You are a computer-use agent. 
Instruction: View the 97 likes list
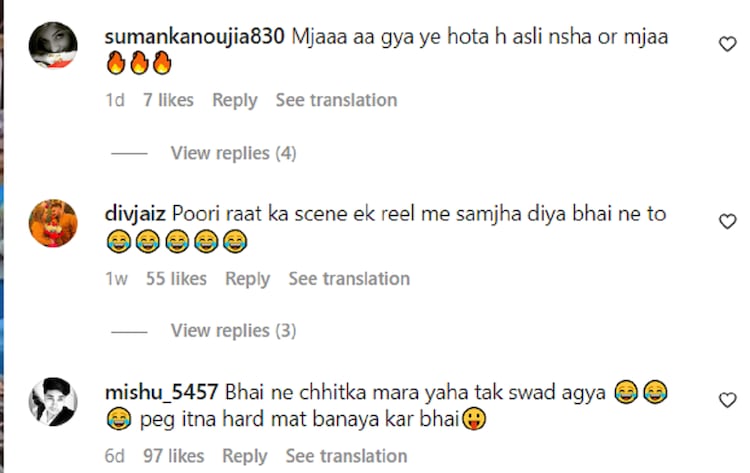coord(174,456)
